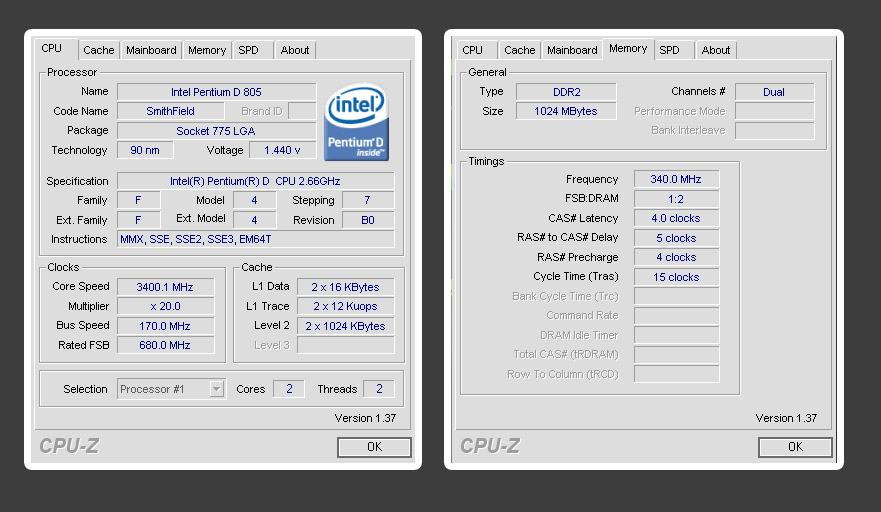The image size is (881, 512).
Task: Click the Dual channels value
Action: [x=774, y=92]
